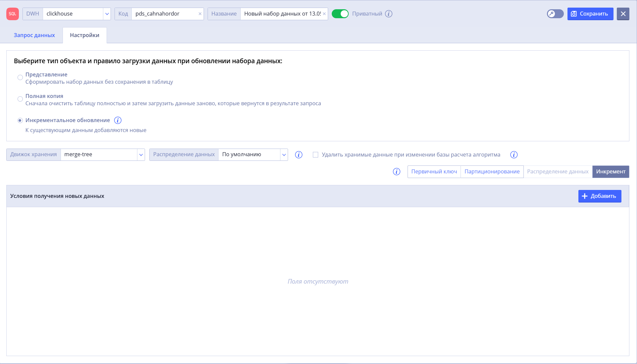Expand the Движок хранения merge-tree dropdown
Viewport: 637px width, 364px height.
point(141,155)
